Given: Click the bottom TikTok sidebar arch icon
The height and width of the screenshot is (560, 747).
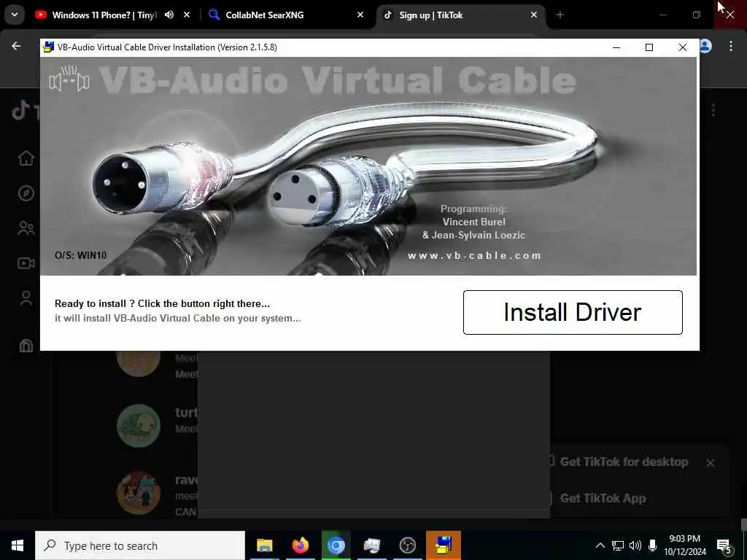Looking at the screenshot, I should 26,345.
